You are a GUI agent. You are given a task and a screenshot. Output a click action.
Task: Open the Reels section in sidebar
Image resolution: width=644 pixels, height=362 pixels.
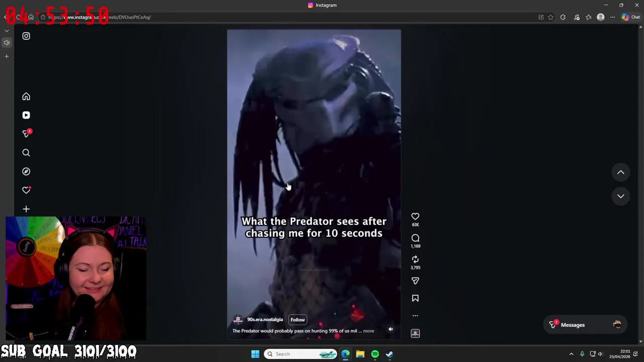[26, 115]
